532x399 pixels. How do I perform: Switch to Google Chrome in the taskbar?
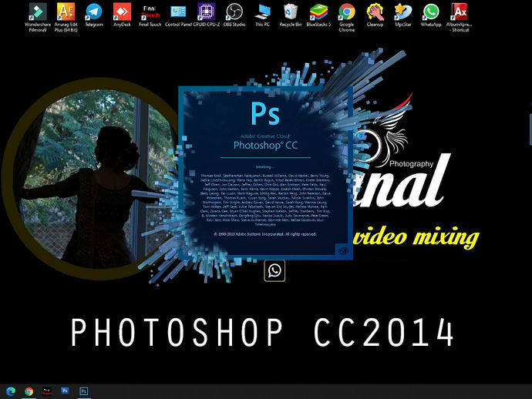[x=29, y=391]
